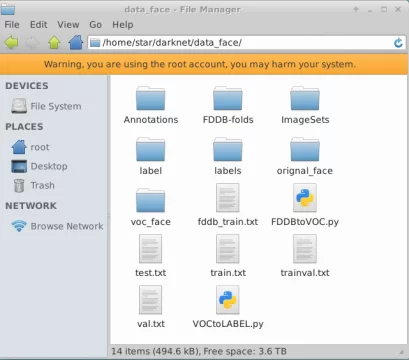Image resolution: width=409 pixels, height=360 pixels.
Task: Click the trainval.txt file name label
Action: [x=305, y=273]
